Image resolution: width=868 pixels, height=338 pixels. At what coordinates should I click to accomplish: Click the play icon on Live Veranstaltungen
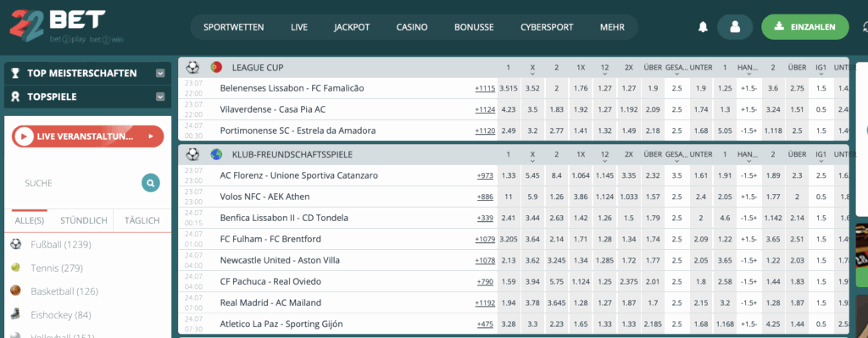click(24, 136)
